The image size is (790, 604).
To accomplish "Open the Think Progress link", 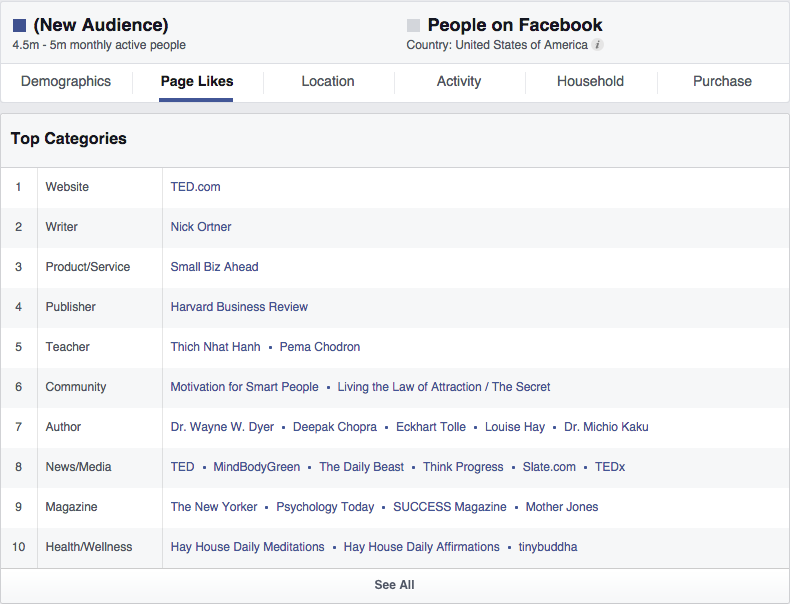I will click(x=463, y=467).
